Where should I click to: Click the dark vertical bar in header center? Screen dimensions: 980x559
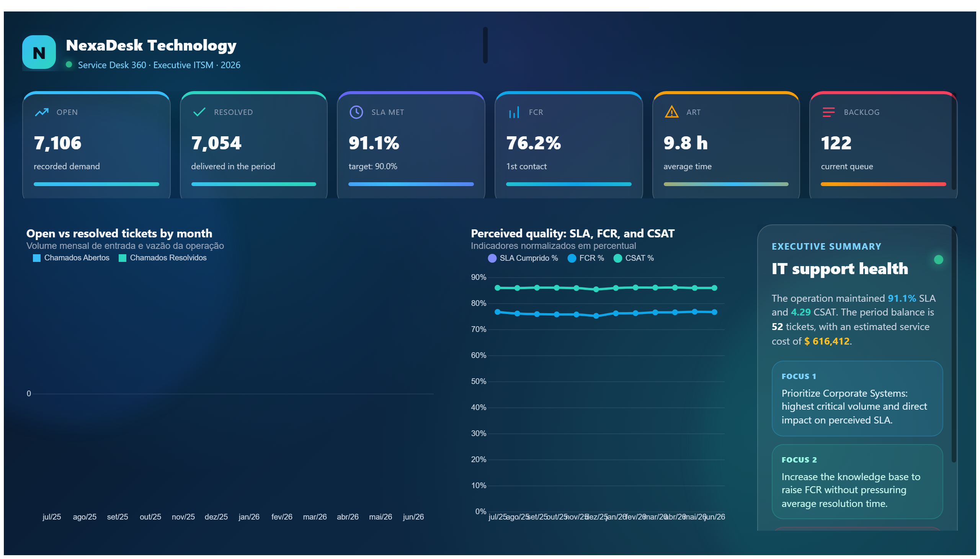485,45
